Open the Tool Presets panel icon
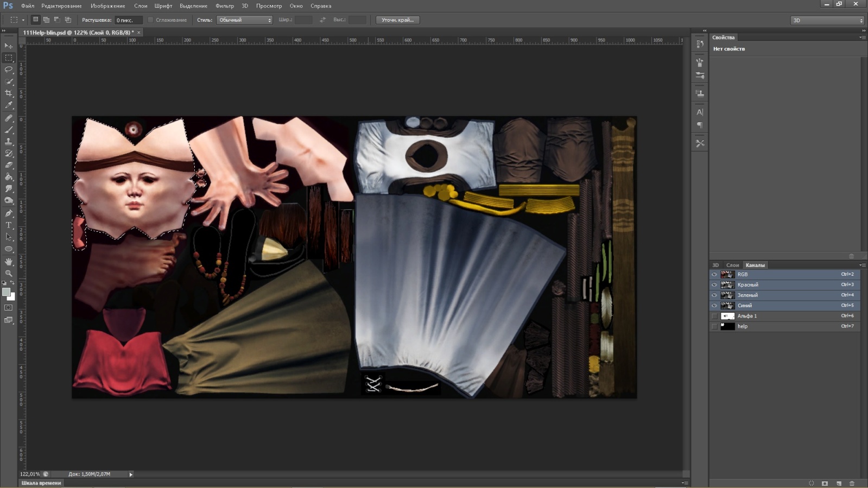Viewport: 868px width, 488px height. [x=700, y=143]
